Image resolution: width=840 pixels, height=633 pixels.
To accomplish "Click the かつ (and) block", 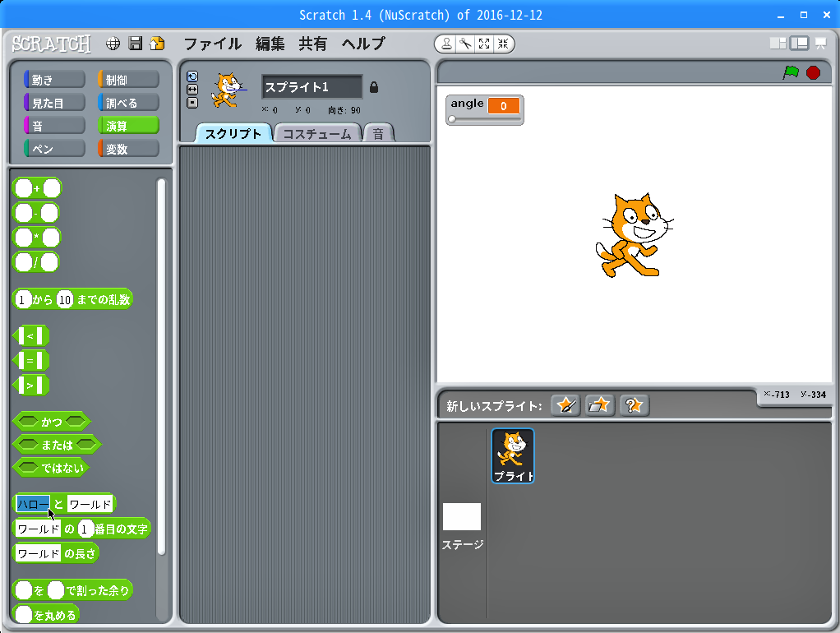I will point(52,422).
